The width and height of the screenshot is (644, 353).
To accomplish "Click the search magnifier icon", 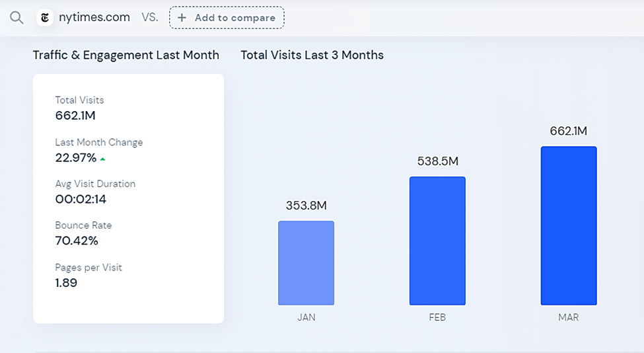I will pos(17,18).
